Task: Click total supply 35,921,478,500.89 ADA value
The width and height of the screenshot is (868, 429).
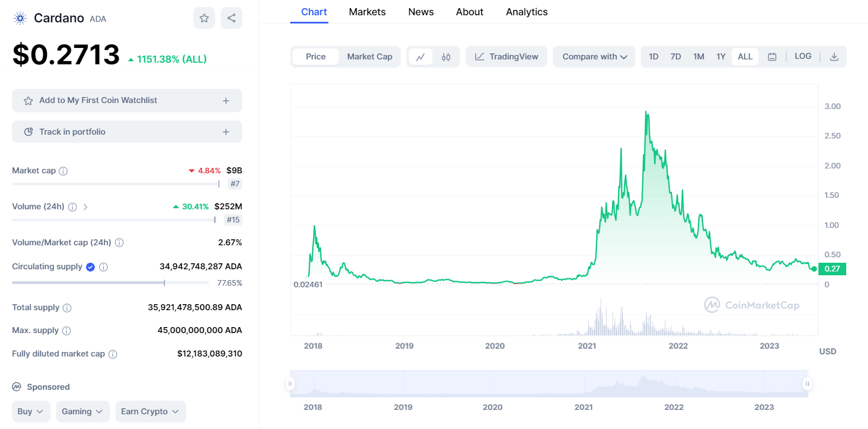Action: pos(195,307)
